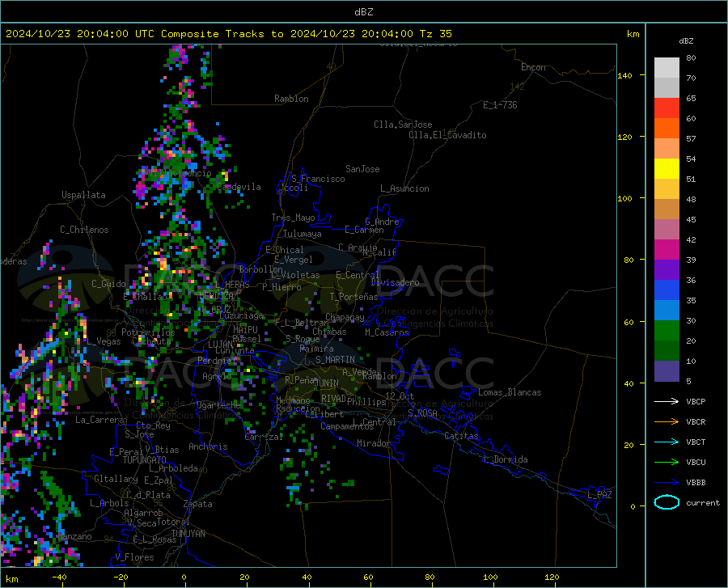
Task: Click the '-20' tick label on the horizontal axis
Action: pyautogui.click(x=121, y=577)
